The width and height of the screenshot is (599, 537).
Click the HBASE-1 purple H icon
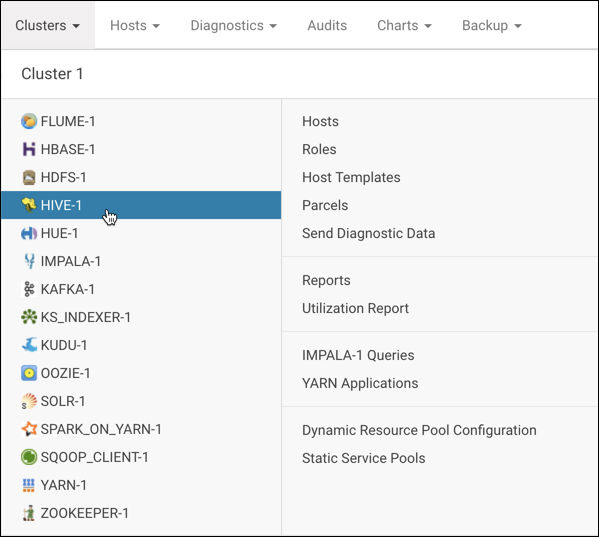coord(29,149)
